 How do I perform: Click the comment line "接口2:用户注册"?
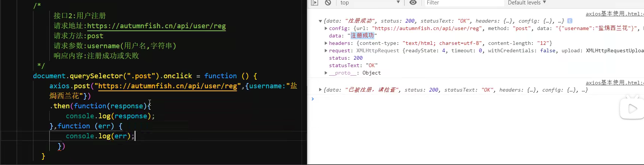pyautogui.click(x=80, y=16)
